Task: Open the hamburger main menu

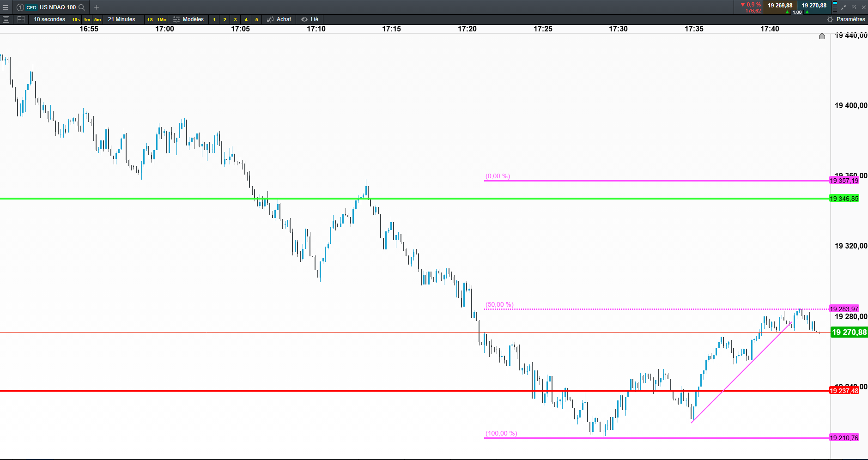Action: (x=6, y=7)
